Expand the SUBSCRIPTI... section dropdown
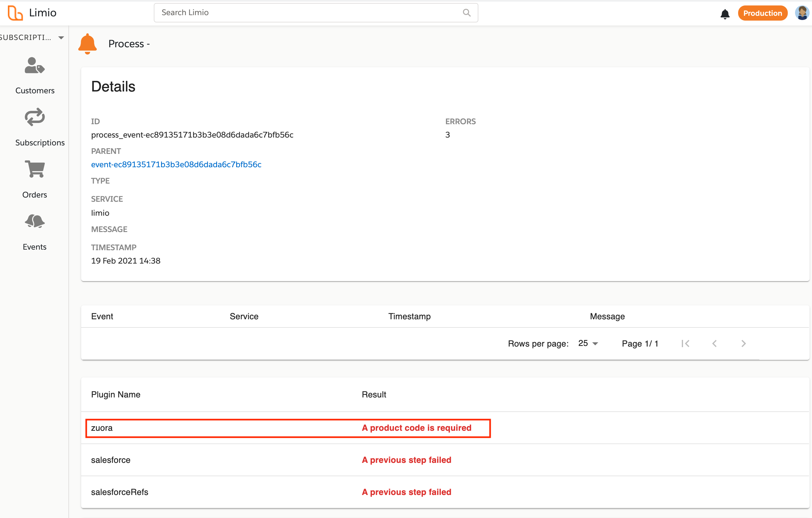 (x=61, y=38)
